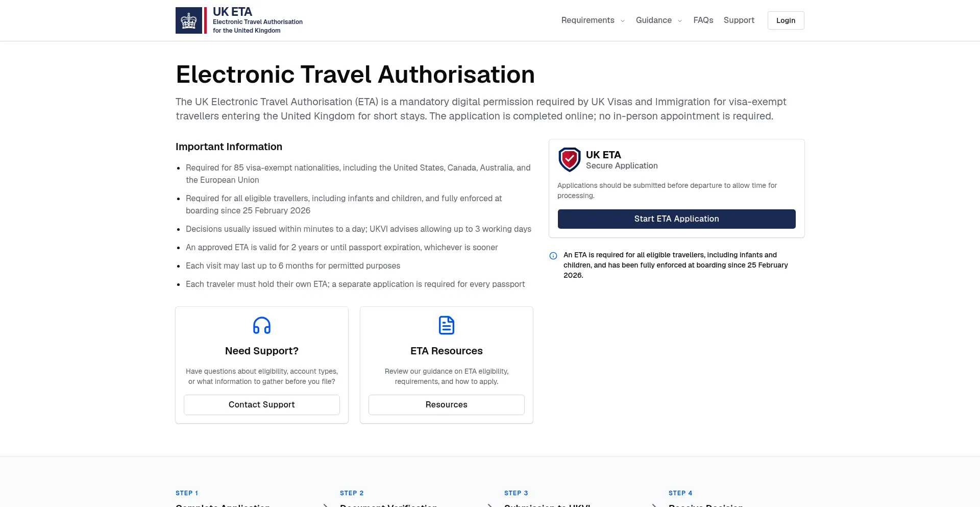The image size is (980, 507).
Task: Expand the Requirements dropdown chevron
Action: tap(623, 21)
